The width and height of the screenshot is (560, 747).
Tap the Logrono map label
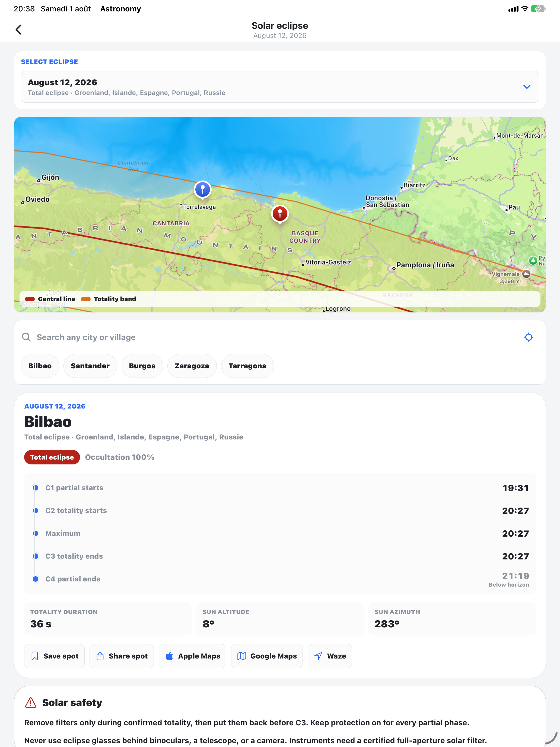click(x=338, y=309)
